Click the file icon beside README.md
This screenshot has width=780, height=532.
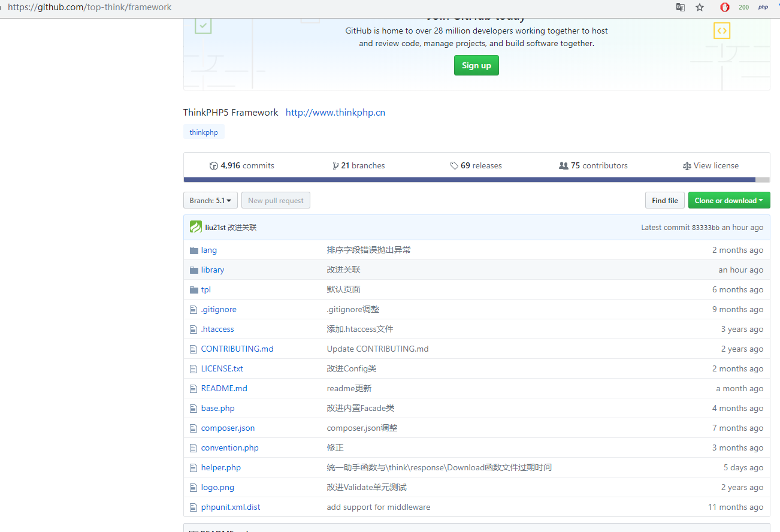pyautogui.click(x=193, y=389)
